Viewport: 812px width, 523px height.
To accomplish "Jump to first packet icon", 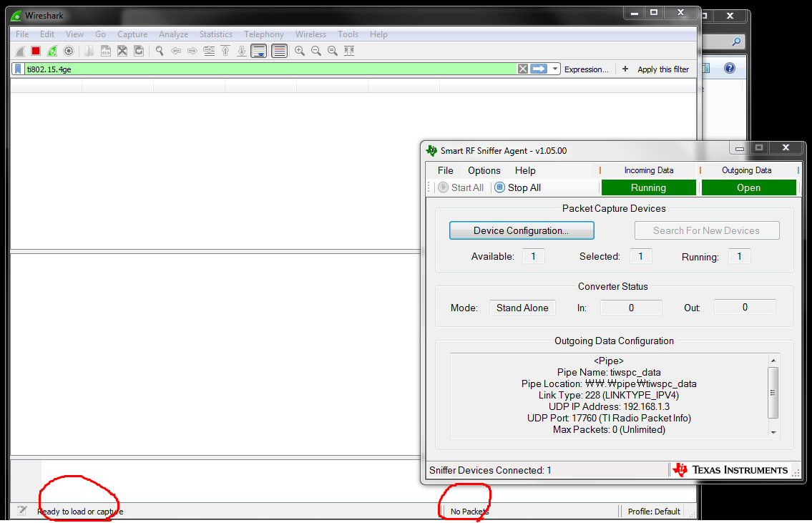I will (225, 51).
